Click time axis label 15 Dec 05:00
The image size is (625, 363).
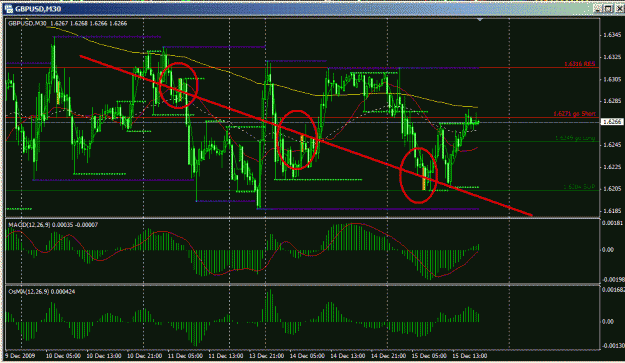(x=429, y=356)
